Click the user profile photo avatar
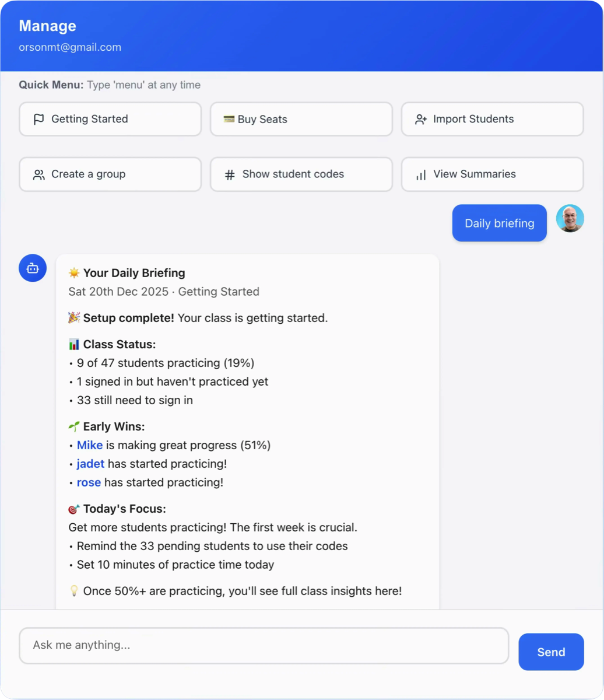Screen dimensions: 604x700 [570, 218]
